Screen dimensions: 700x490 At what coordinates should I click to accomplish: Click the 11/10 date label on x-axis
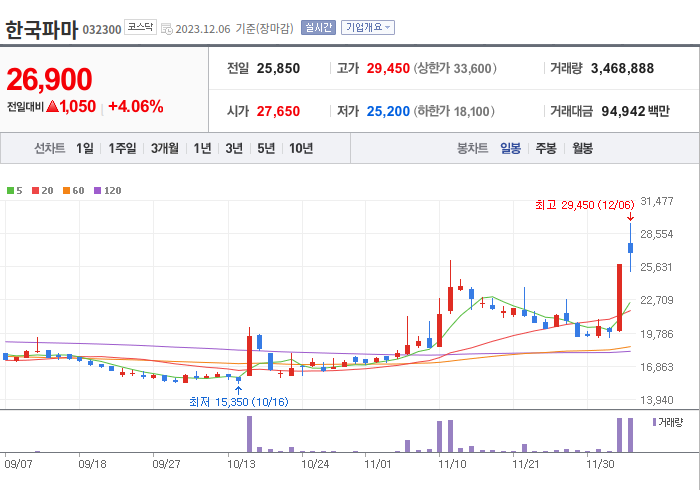(452, 465)
